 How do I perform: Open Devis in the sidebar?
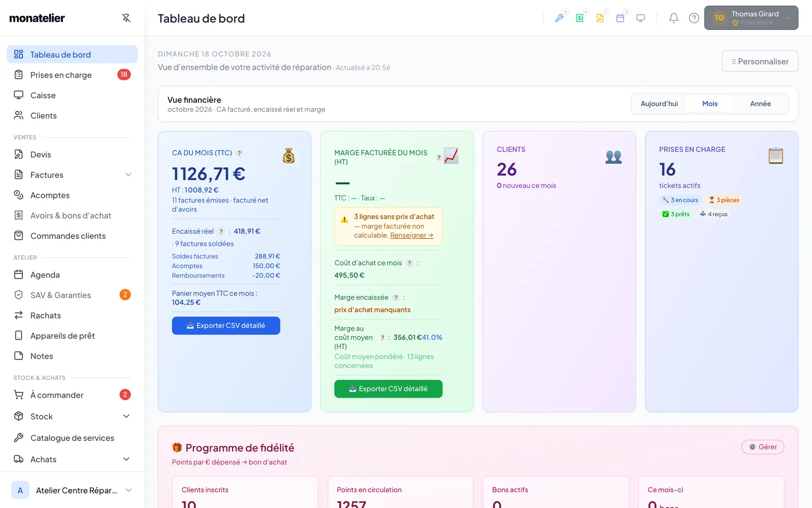coord(72,154)
